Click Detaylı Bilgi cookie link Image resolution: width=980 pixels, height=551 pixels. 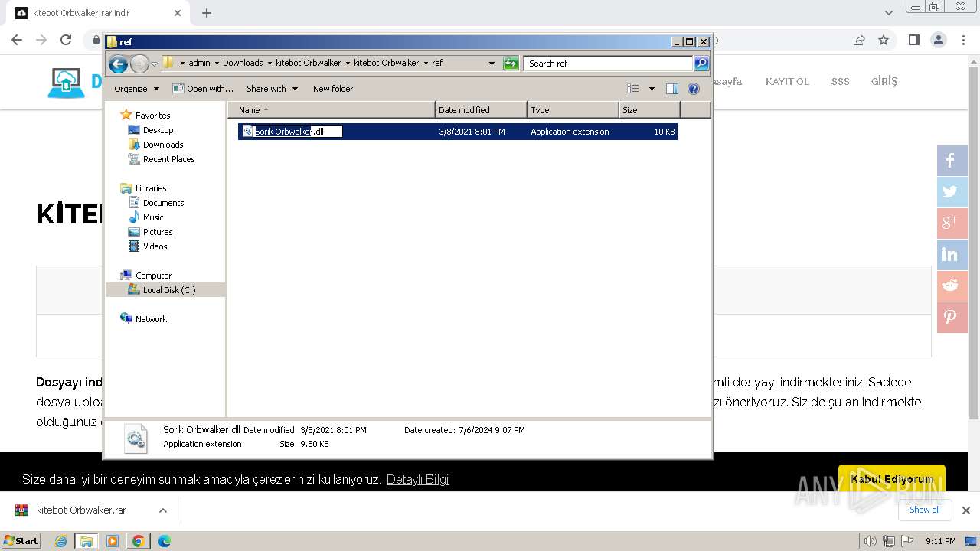417,480
